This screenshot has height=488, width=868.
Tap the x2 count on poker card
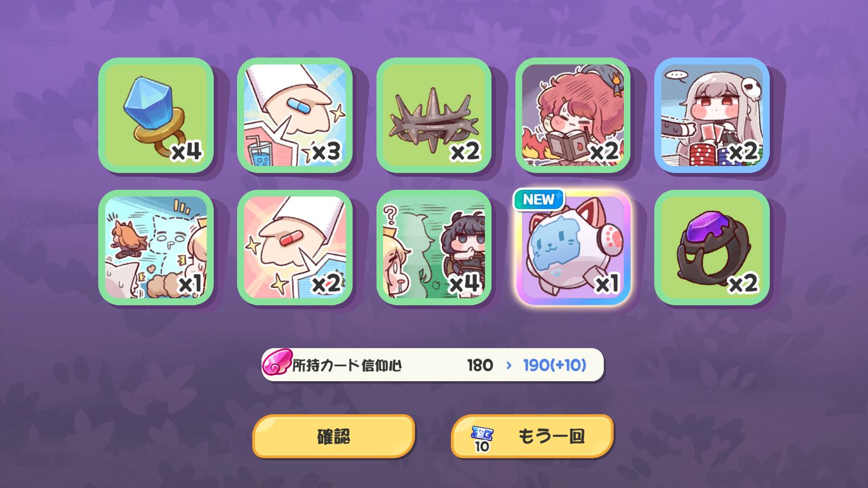click(743, 152)
